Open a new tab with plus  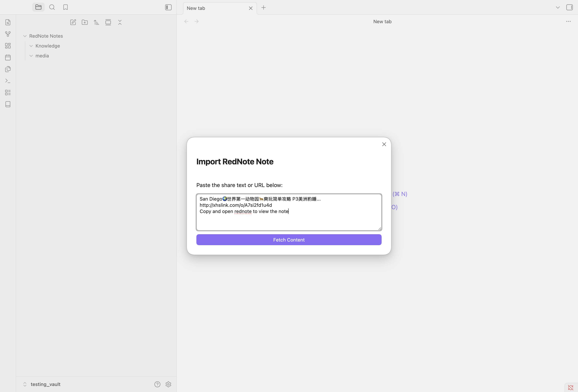pyautogui.click(x=264, y=8)
